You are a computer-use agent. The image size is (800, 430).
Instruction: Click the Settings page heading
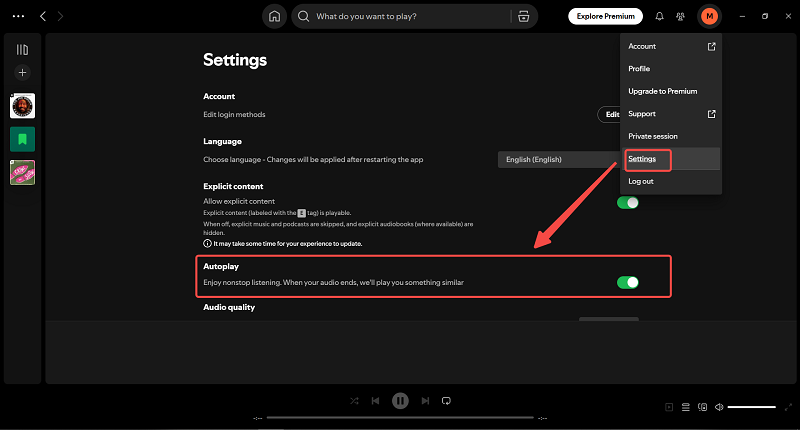(x=235, y=60)
